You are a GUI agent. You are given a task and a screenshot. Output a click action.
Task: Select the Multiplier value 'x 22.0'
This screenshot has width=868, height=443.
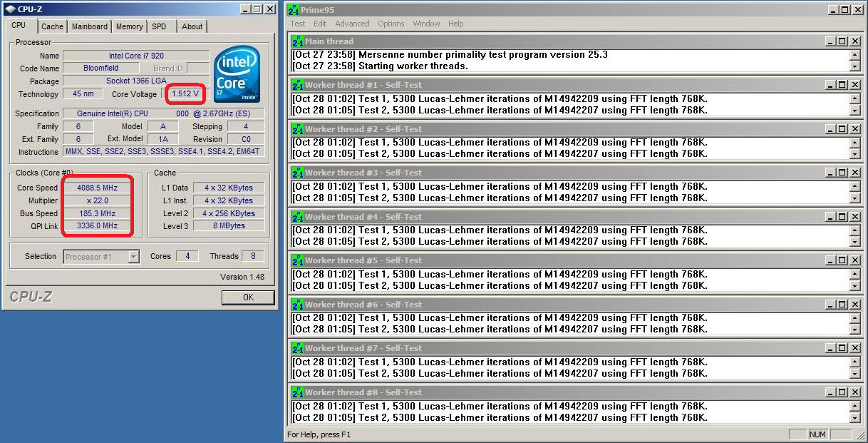point(97,200)
